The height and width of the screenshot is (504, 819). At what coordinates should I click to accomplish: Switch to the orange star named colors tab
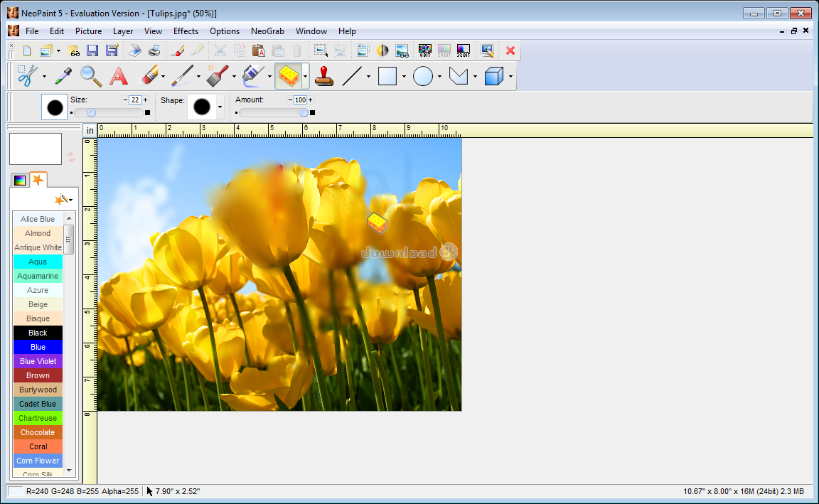pyautogui.click(x=38, y=180)
